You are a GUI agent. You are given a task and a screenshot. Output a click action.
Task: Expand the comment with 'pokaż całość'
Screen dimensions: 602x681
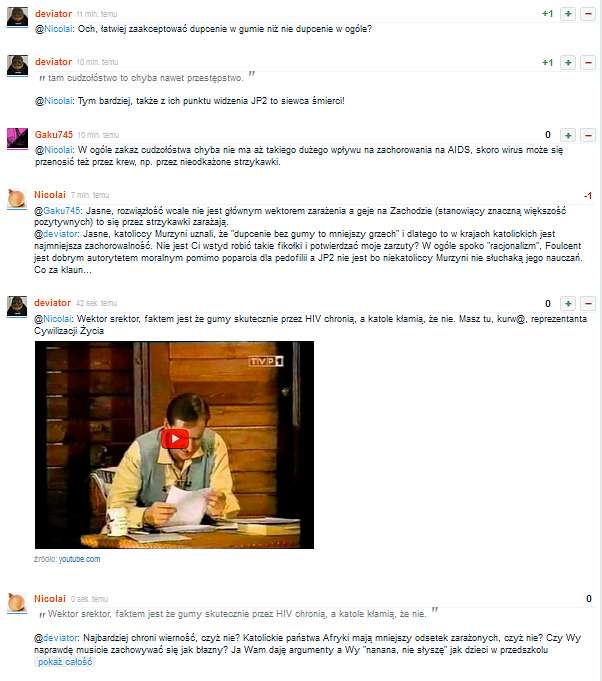click(65, 662)
